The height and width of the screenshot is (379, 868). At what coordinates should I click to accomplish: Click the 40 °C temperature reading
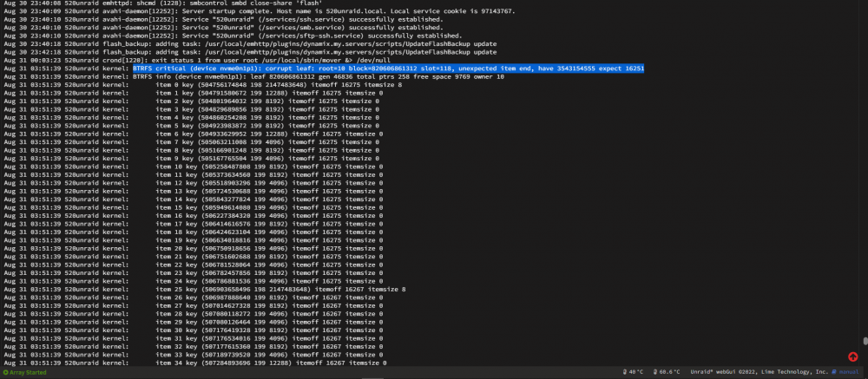click(x=633, y=372)
